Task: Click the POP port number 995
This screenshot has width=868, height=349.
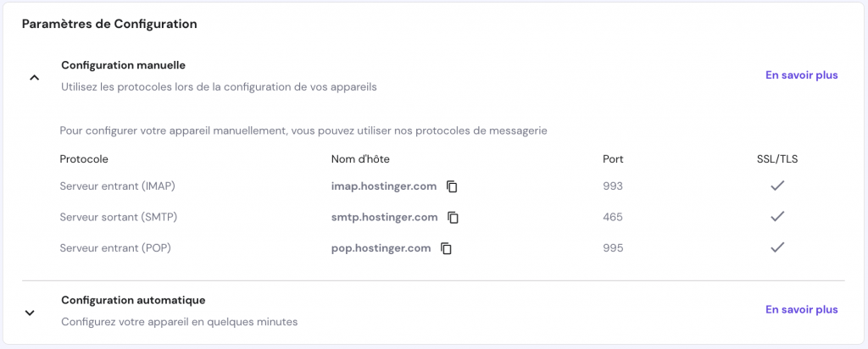Action: [x=612, y=248]
